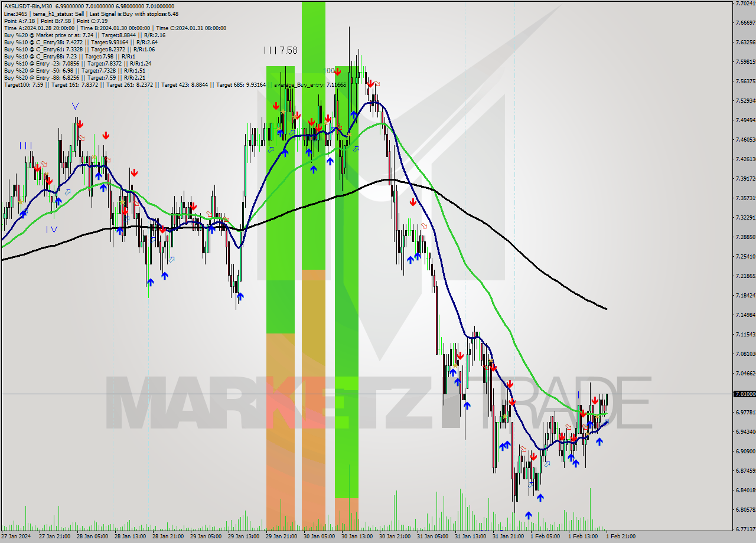
Task: Click the '1 Feb 21:00' time axis label
Action: coord(621,537)
